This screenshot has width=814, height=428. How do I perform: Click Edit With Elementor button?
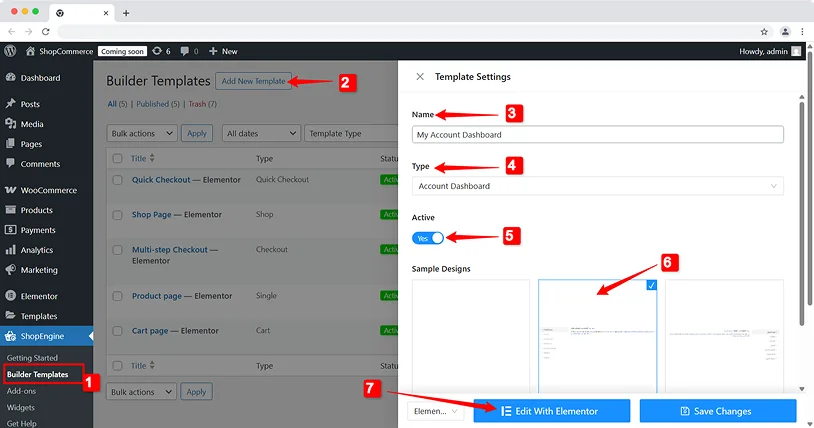pyautogui.click(x=552, y=411)
